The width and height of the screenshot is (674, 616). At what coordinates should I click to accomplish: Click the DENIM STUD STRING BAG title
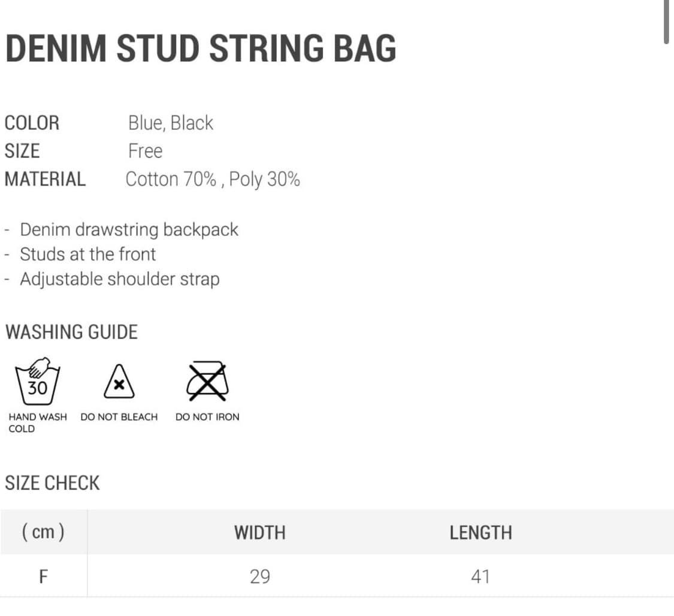click(201, 48)
